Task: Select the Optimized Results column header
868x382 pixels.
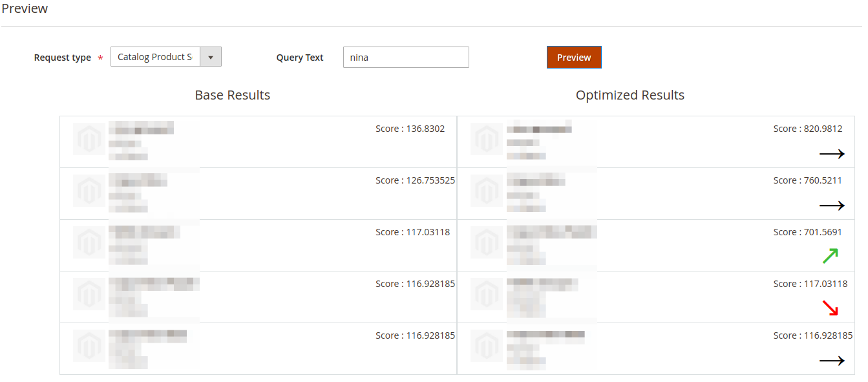Action: (630, 95)
